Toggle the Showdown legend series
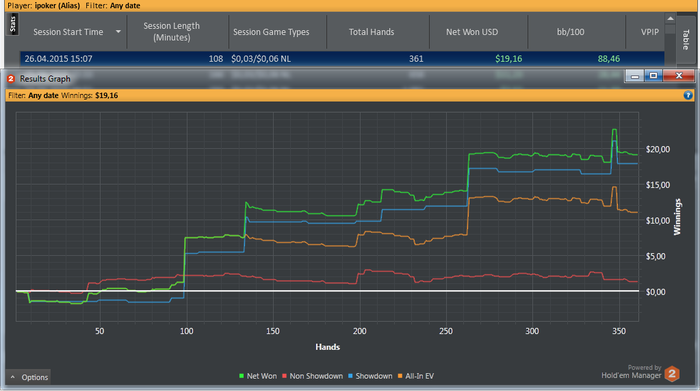Image resolution: width=700 pixels, height=391 pixels. pyautogui.click(x=370, y=376)
